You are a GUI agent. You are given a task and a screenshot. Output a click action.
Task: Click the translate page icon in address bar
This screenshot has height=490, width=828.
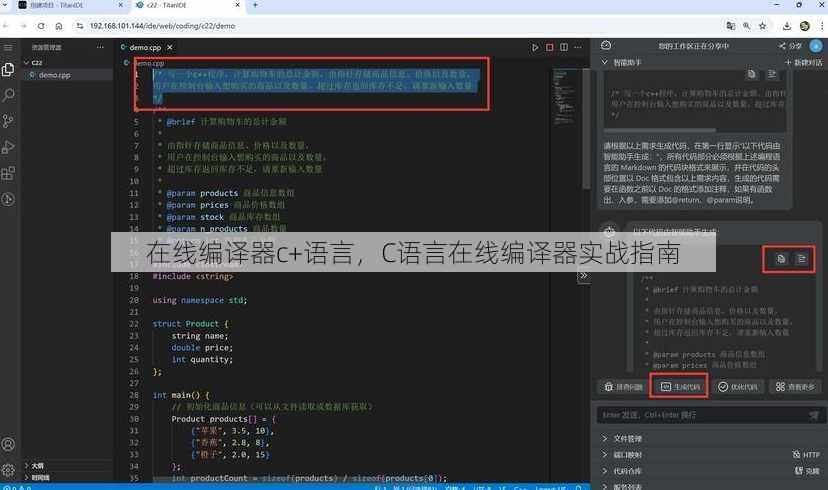pyautogui.click(x=731, y=26)
